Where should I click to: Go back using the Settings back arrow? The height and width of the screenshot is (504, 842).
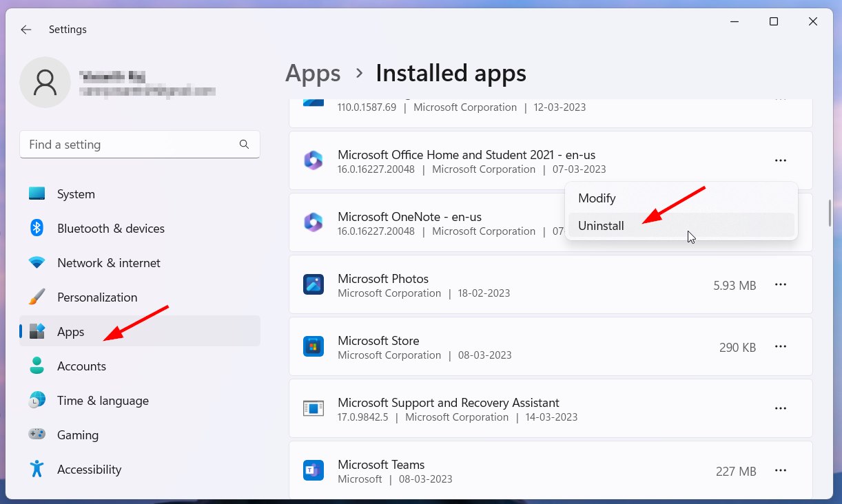[26, 30]
